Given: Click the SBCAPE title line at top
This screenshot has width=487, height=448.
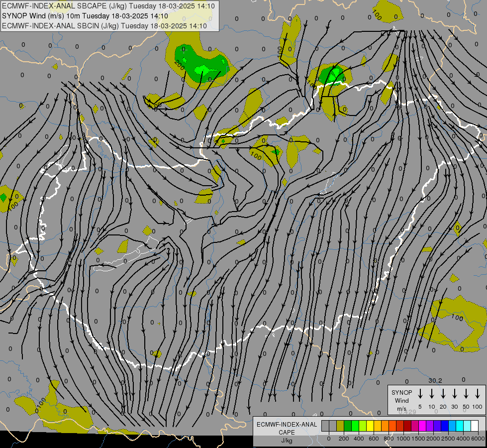Looking at the screenshot, I should click(x=108, y=6).
